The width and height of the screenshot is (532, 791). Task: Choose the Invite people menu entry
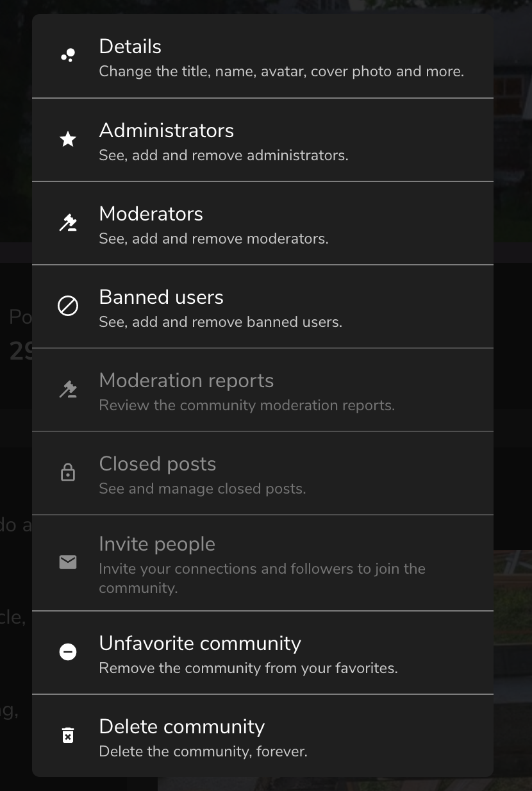click(263, 563)
